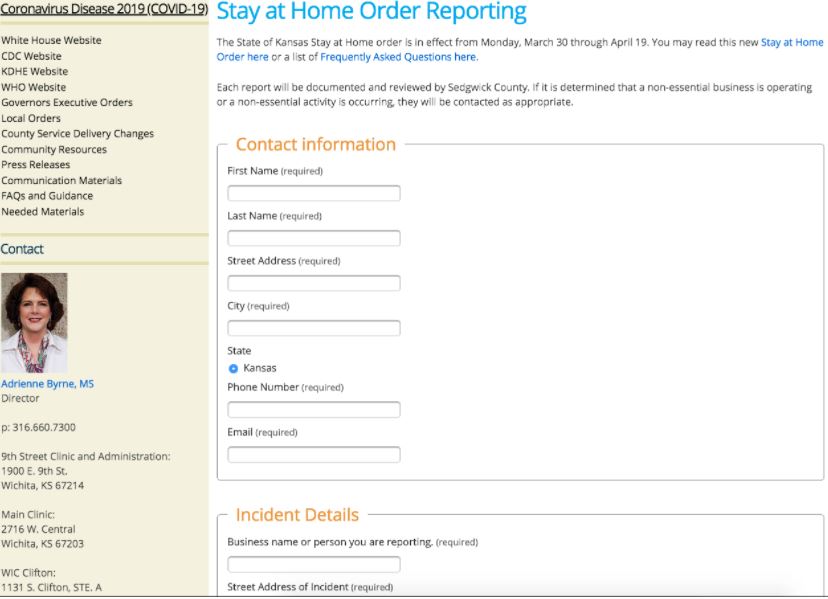
Task: Click the 'Director' title text
Action: coord(20,399)
